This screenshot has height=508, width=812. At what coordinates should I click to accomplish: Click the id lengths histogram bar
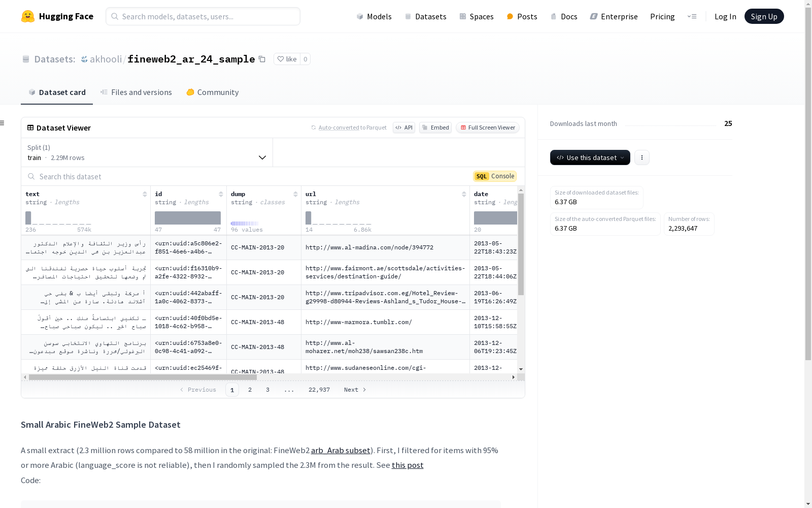click(x=188, y=218)
